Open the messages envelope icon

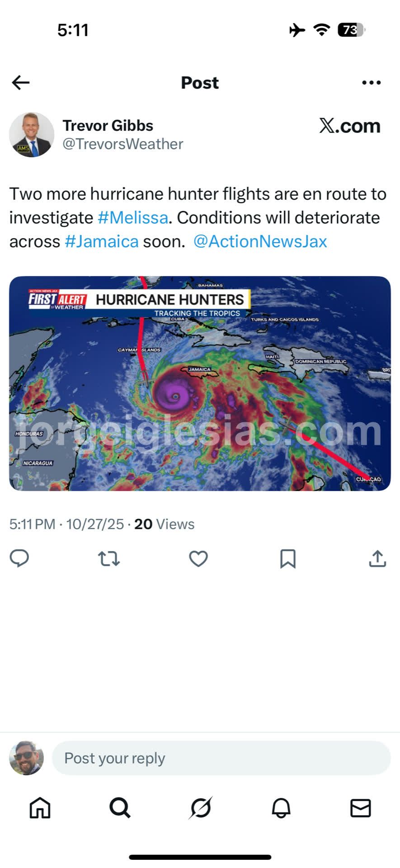361,808
